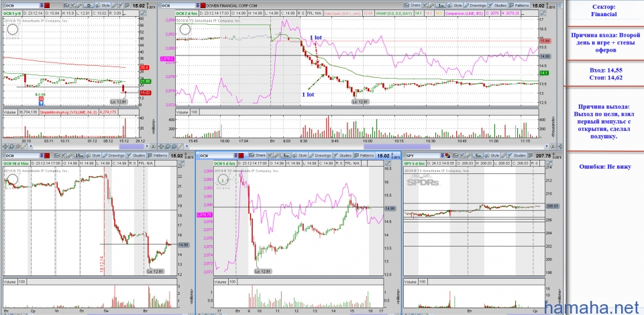Click the red symbol-link square in the 1-minute OCN chart
Screen dimensions: 644x315
203,5
